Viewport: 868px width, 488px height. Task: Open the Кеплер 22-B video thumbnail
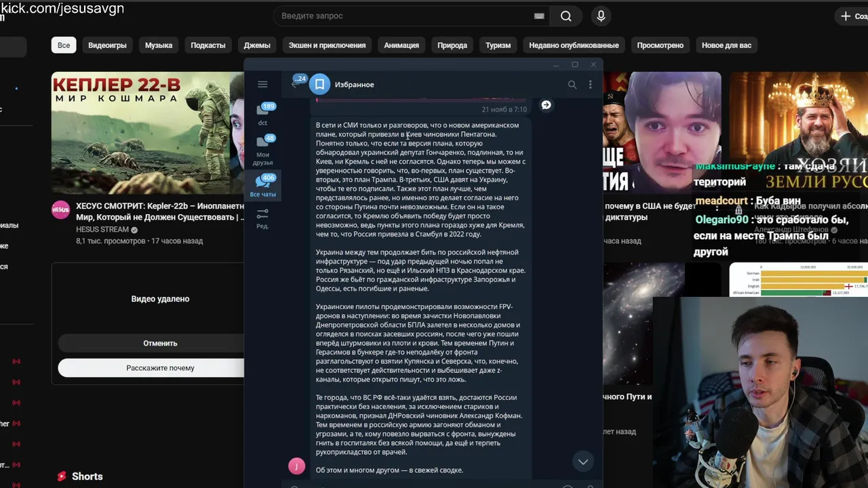click(147, 133)
